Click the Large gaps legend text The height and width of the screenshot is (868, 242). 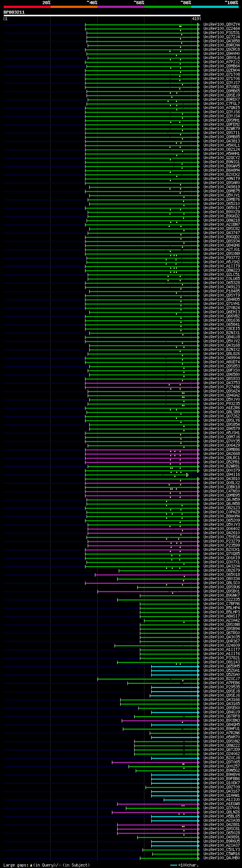(x=16, y=865)
